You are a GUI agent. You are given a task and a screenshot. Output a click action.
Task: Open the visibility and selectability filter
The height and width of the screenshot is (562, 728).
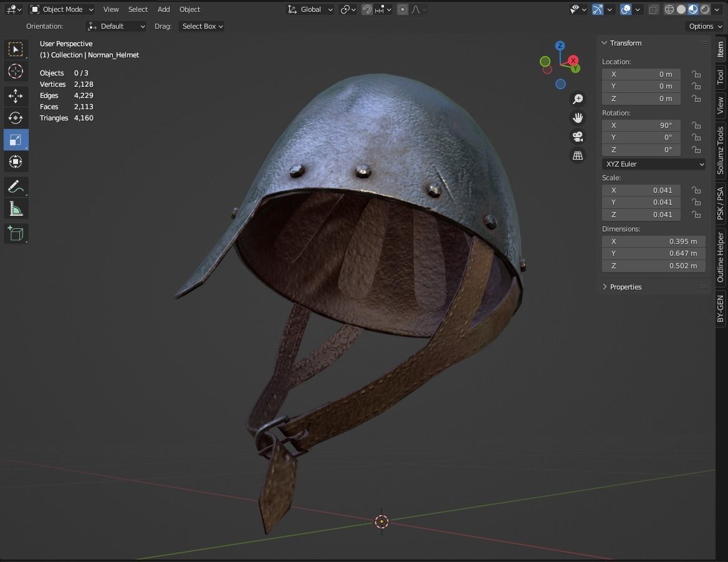pos(578,9)
